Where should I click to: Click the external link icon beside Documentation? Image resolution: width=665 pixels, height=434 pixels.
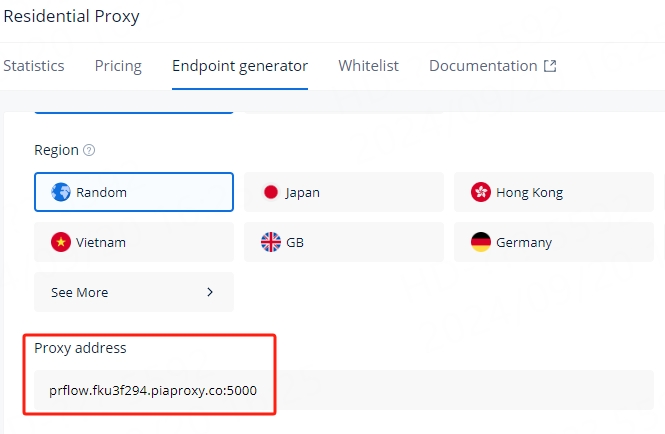[x=550, y=66]
